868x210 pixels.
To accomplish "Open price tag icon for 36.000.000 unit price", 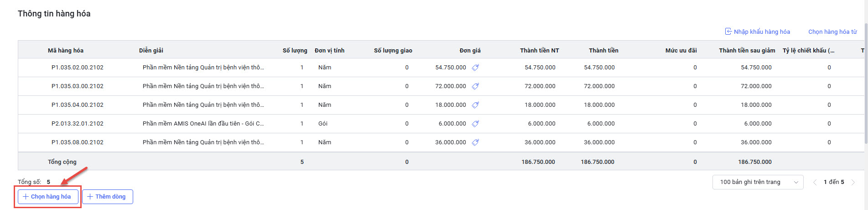I will [x=475, y=142].
